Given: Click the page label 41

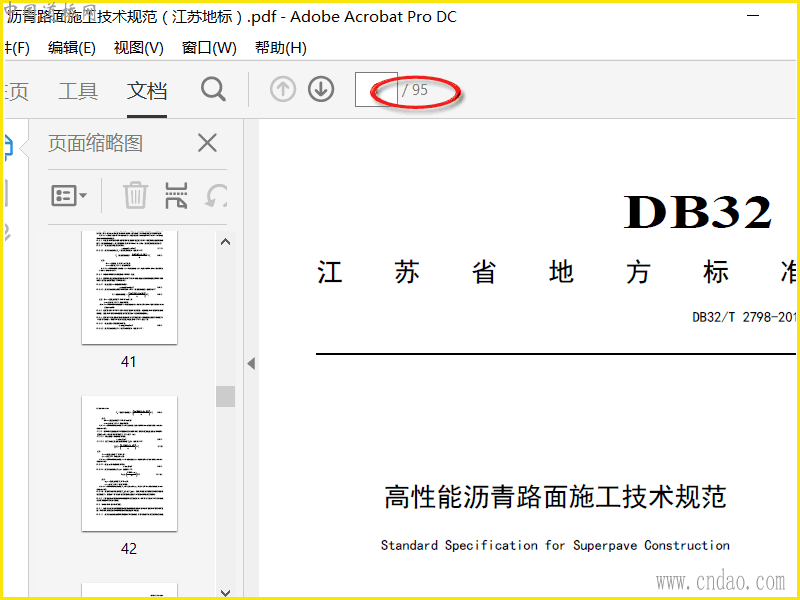Looking at the screenshot, I should tap(129, 362).
